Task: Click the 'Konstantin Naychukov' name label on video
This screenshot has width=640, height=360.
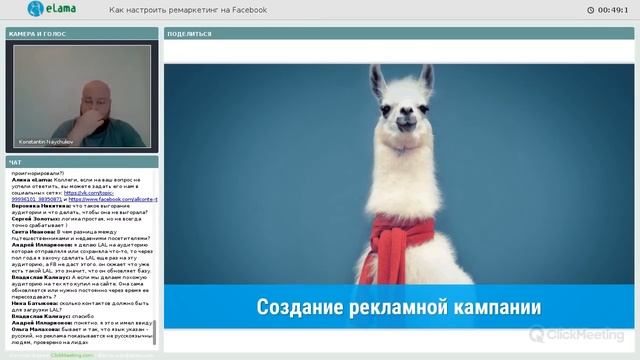Action: point(46,142)
